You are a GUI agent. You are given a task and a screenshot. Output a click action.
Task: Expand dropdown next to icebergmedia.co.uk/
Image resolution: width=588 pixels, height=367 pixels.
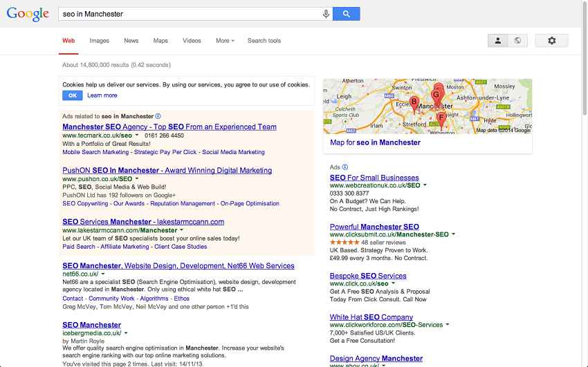[126, 333]
